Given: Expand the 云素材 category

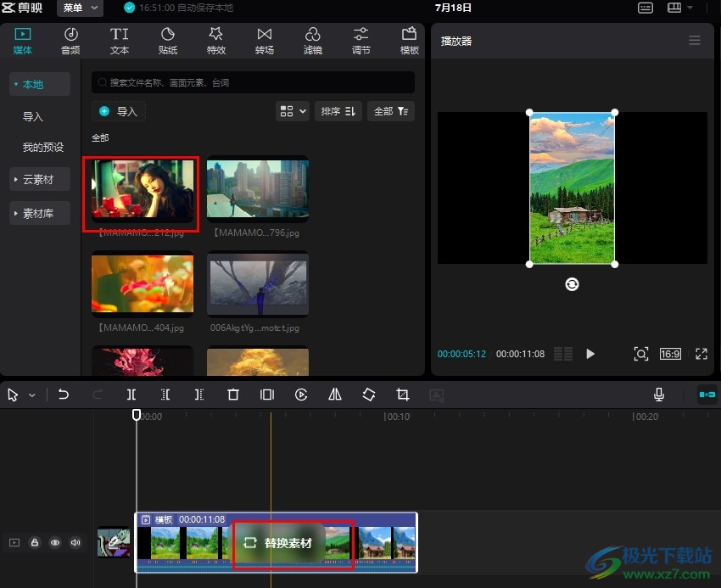Looking at the screenshot, I should pos(40,179).
